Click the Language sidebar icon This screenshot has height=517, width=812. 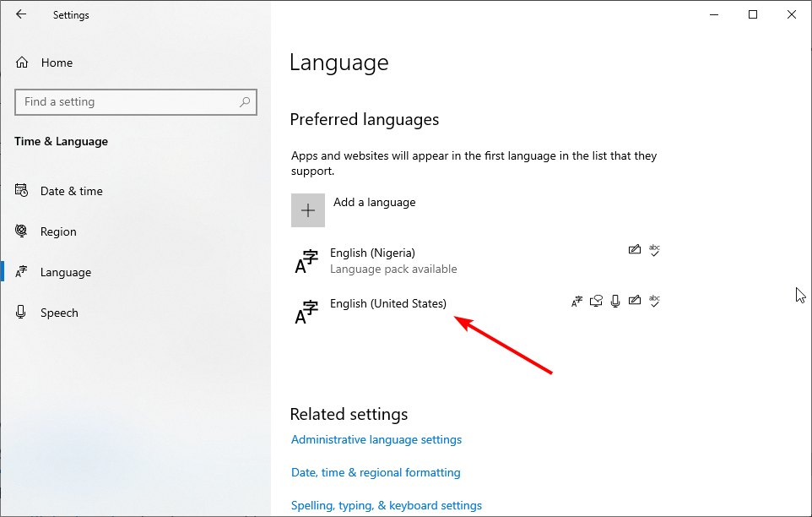[x=21, y=271]
